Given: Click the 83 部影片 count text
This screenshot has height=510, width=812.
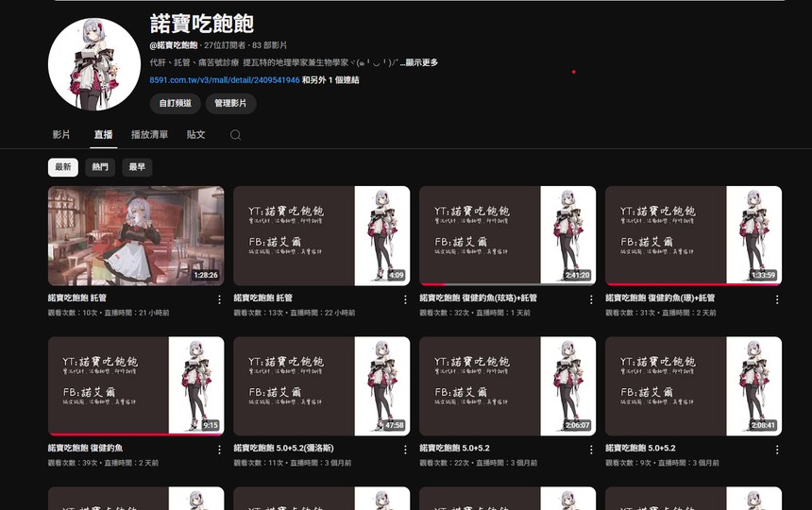Looking at the screenshot, I should [269, 45].
